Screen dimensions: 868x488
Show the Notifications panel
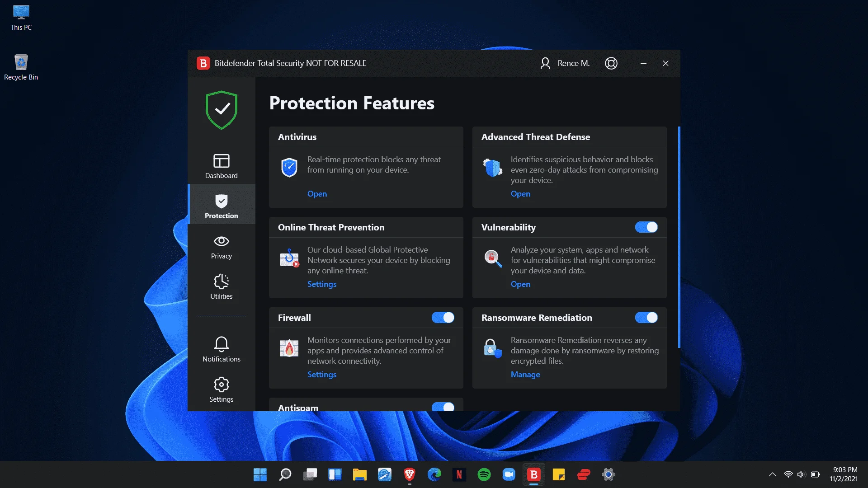point(222,349)
